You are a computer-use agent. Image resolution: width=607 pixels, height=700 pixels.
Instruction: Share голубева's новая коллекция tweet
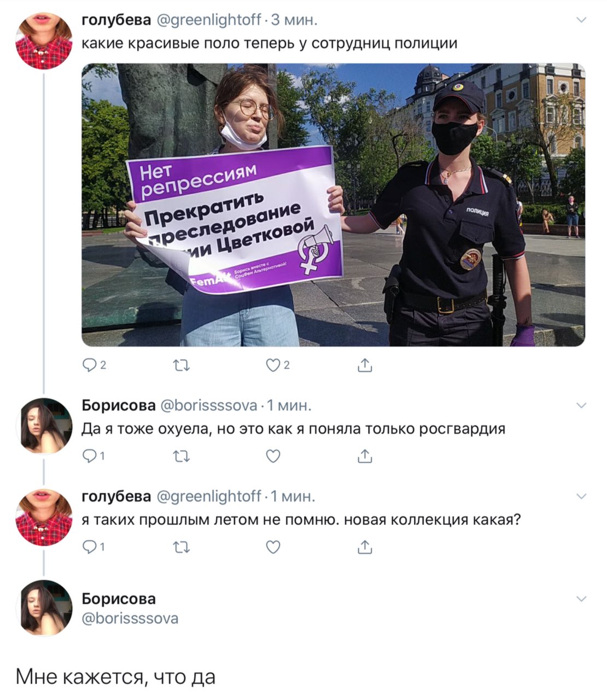(365, 546)
